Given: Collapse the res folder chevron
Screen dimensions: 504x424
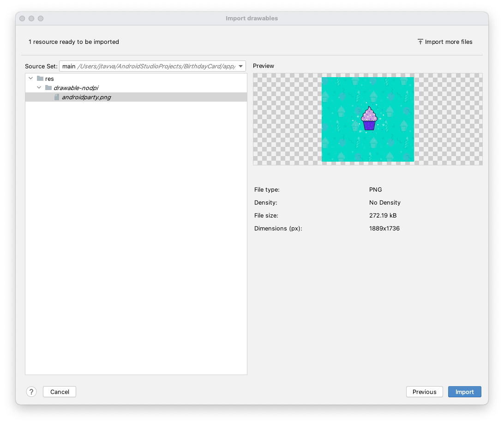Looking at the screenshot, I should click(31, 79).
